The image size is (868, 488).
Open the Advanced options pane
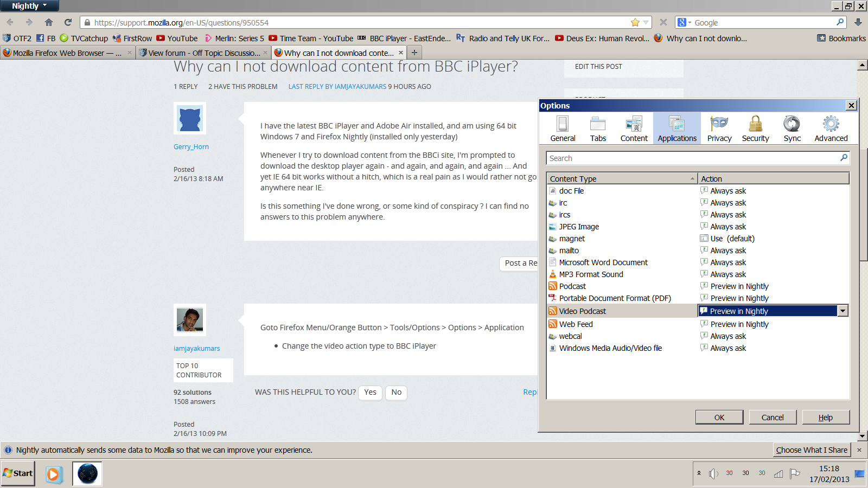pyautogui.click(x=831, y=129)
